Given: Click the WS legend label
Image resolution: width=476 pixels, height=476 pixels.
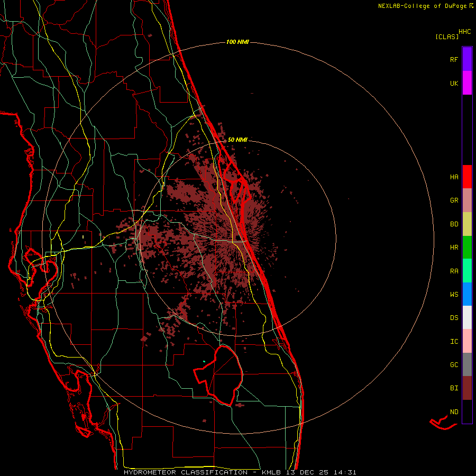Looking at the screenshot, I should pyautogui.click(x=454, y=295).
